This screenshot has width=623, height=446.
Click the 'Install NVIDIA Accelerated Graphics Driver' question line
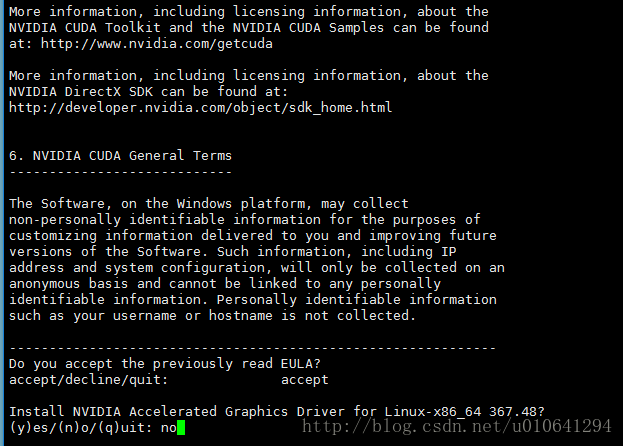point(277,412)
